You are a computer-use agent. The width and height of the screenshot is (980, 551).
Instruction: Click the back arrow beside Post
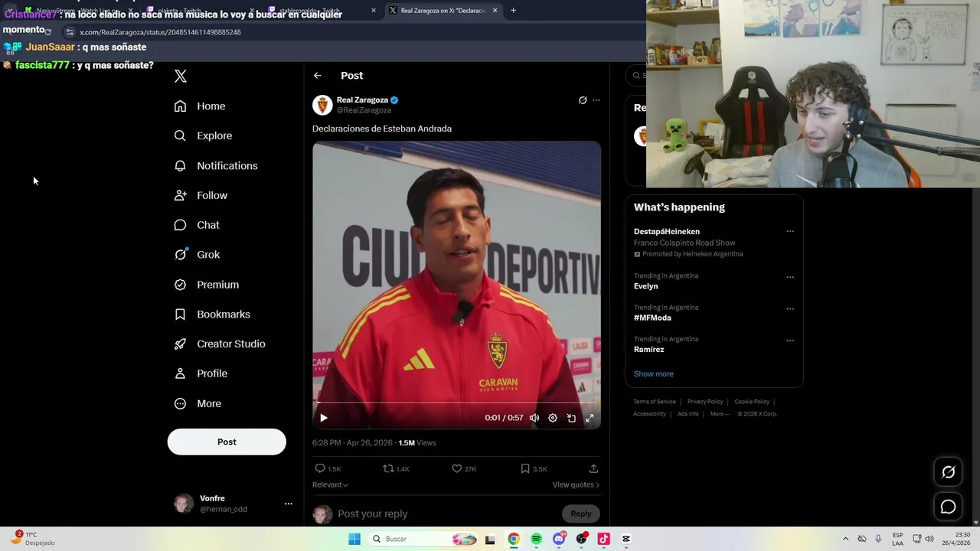point(318,76)
